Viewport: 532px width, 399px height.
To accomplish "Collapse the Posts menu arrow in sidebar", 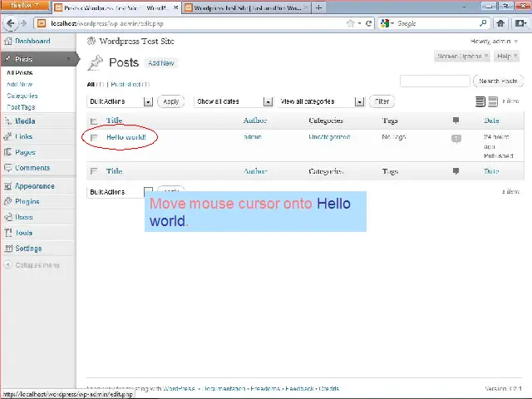I will coord(68,59).
